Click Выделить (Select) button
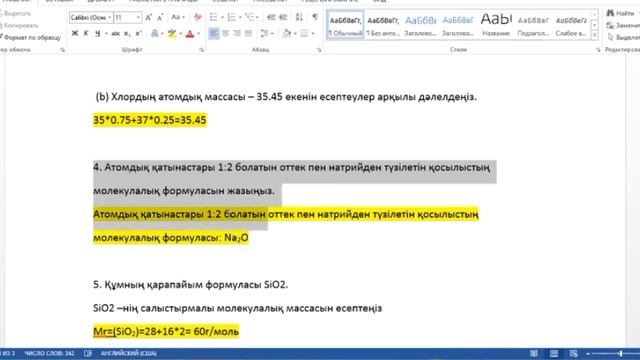This screenshot has height=360, width=640. [623, 38]
